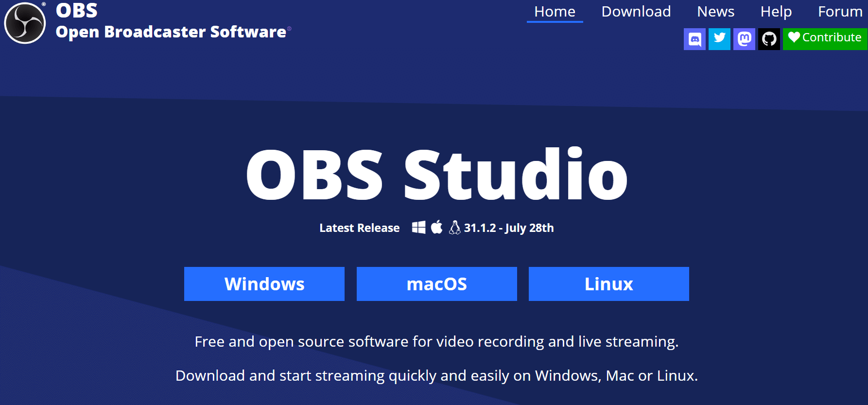Click the 'Free and open source software' sentence

click(x=437, y=342)
